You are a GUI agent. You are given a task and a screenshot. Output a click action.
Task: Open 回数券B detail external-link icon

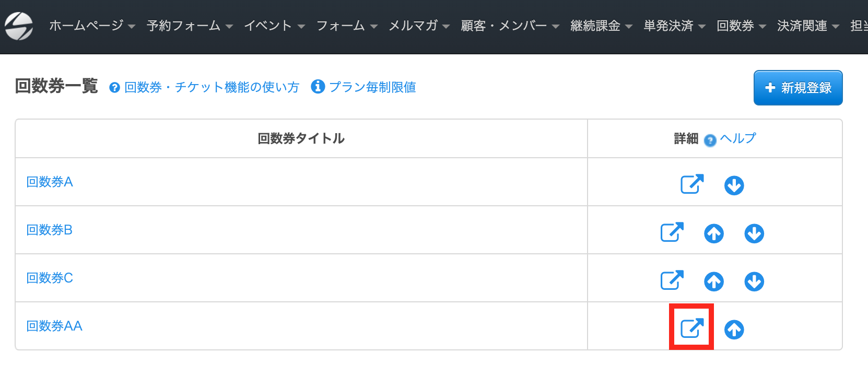coord(672,232)
